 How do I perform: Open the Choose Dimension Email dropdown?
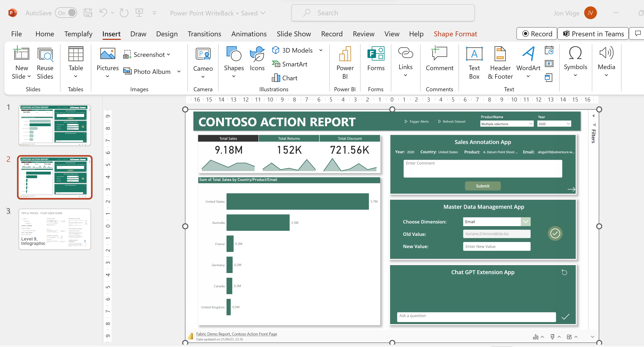pyautogui.click(x=526, y=222)
